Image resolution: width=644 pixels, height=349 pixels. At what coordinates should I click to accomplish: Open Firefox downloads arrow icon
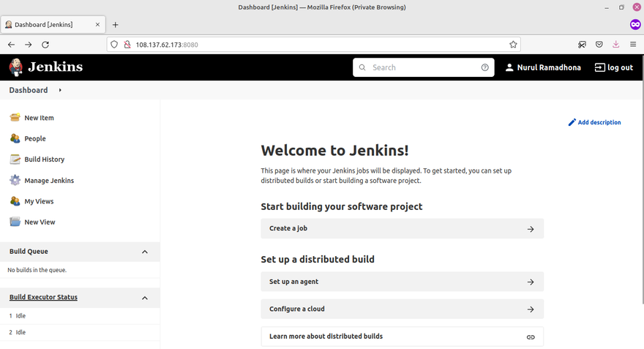(615, 45)
